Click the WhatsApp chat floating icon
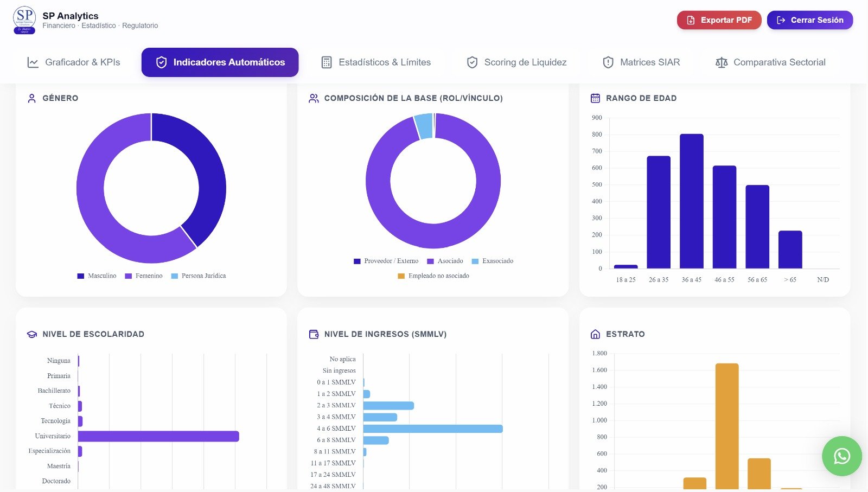868x492 pixels. coord(841,456)
